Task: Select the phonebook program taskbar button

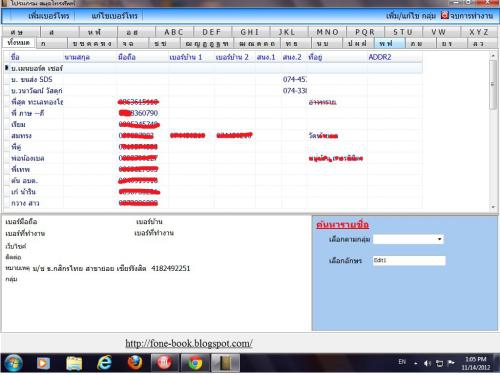Action: tap(225, 363)
